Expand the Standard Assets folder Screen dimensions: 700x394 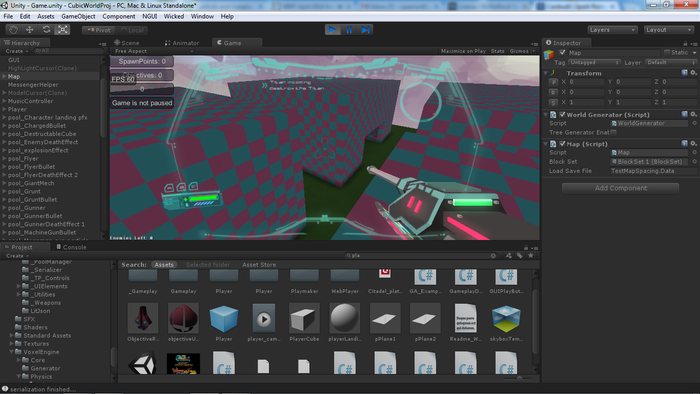[x=11, y=336]
